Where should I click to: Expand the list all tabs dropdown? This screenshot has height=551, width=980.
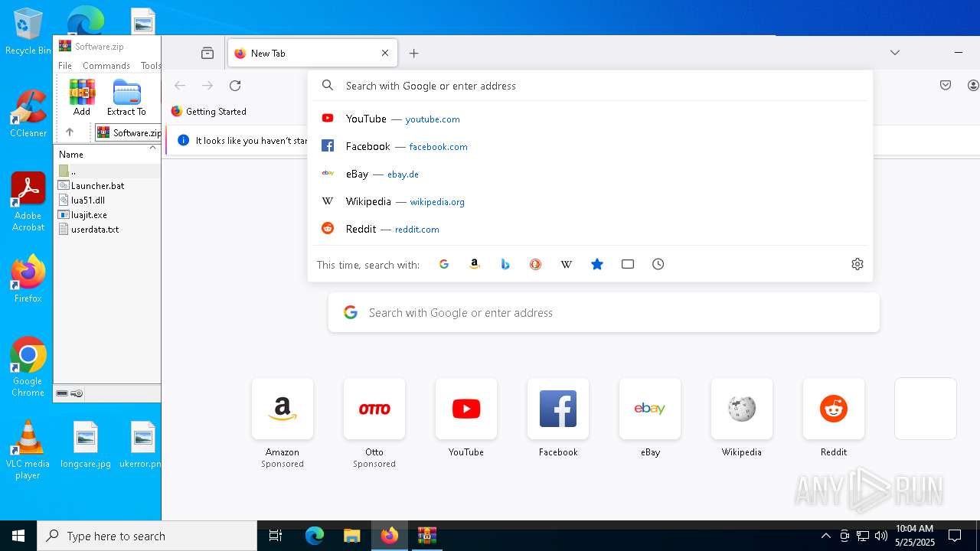tap(895, 53)
